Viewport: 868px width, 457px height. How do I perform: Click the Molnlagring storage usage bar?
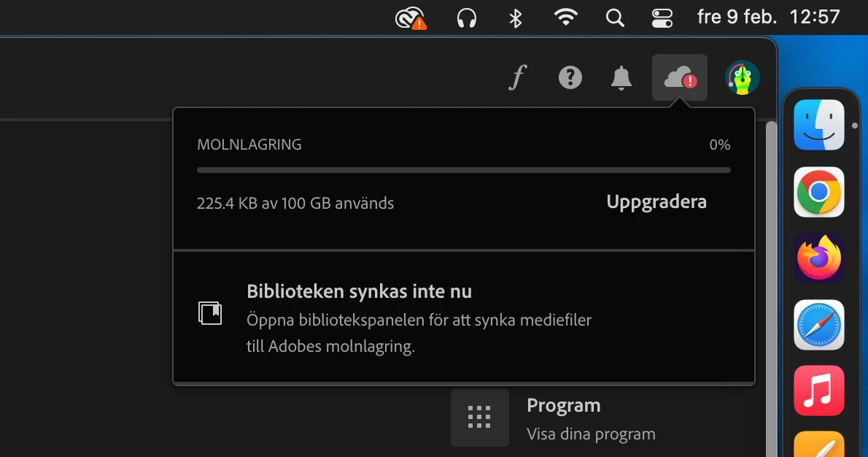[464, 170]
